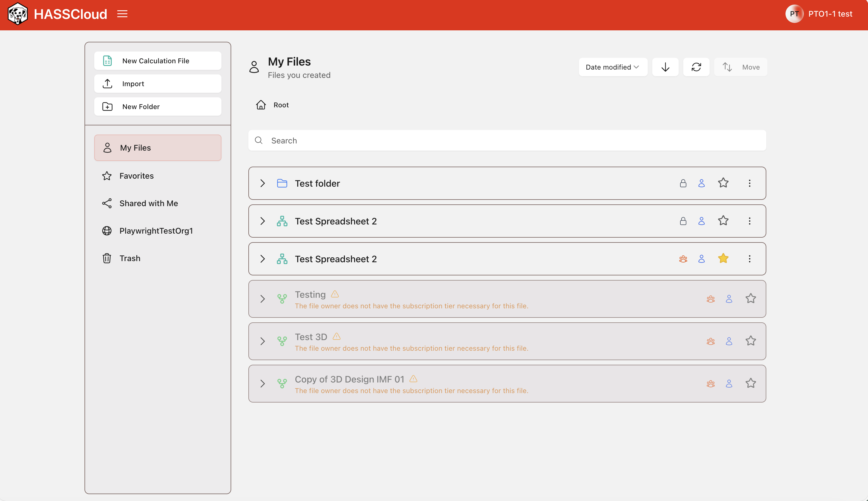
Task: Click warning triangle next to Test 3D
Action: [x=336, y=336]
